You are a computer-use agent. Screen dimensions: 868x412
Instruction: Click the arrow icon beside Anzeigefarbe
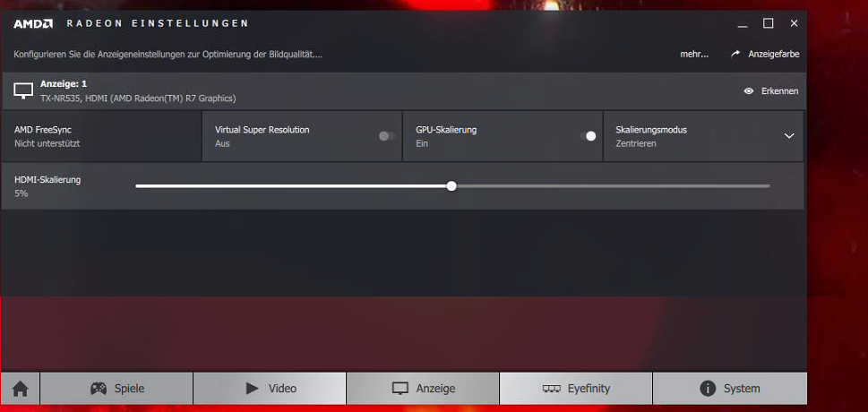click(x=735, y=55)
